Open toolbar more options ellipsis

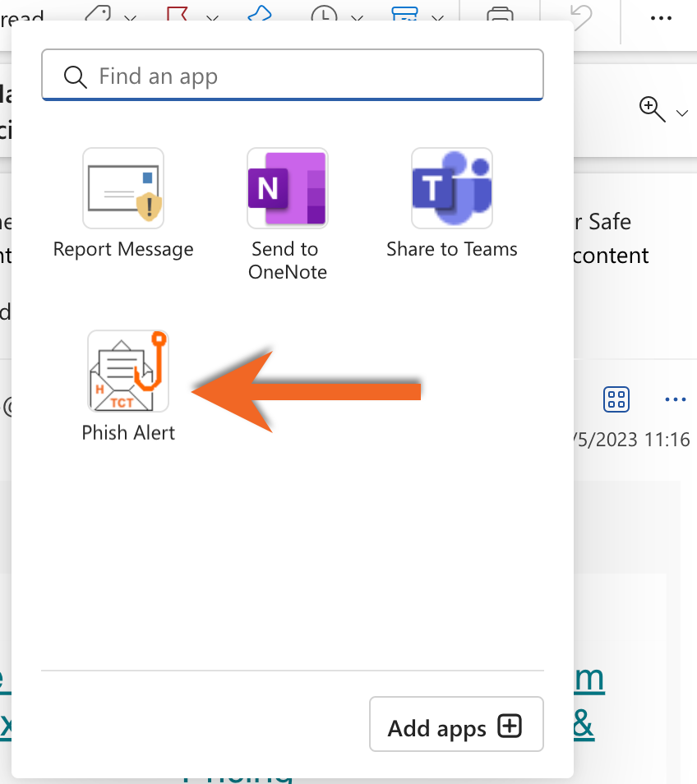point(661,19)
